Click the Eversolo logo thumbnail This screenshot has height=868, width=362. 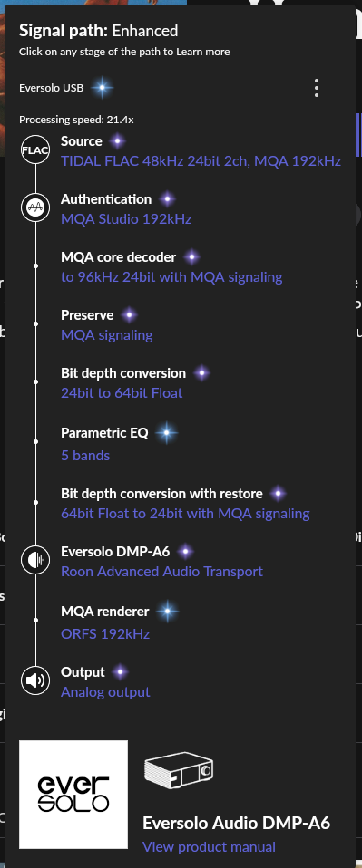(73, 795)
